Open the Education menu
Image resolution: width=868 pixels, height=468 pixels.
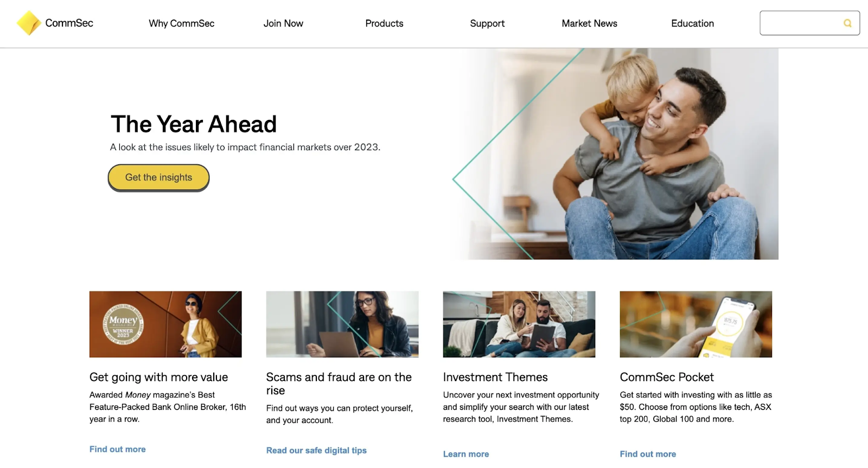click(x=692, y=23)
